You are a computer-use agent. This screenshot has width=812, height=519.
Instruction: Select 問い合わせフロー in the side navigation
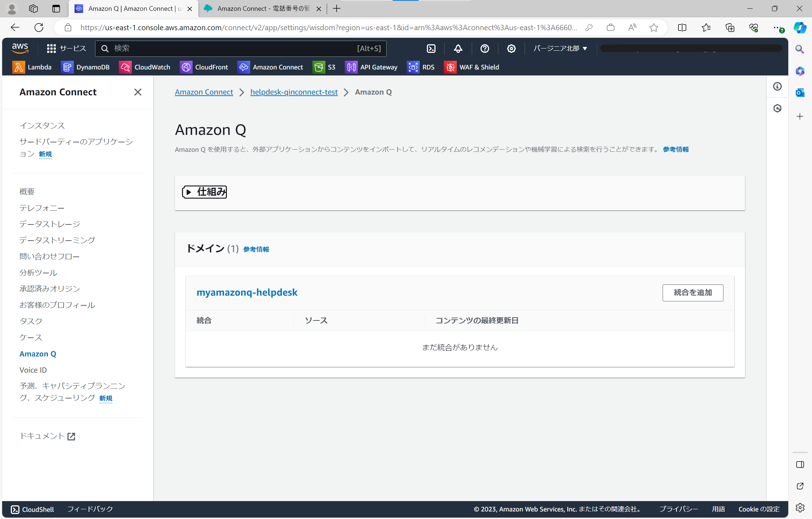point(50,256)
